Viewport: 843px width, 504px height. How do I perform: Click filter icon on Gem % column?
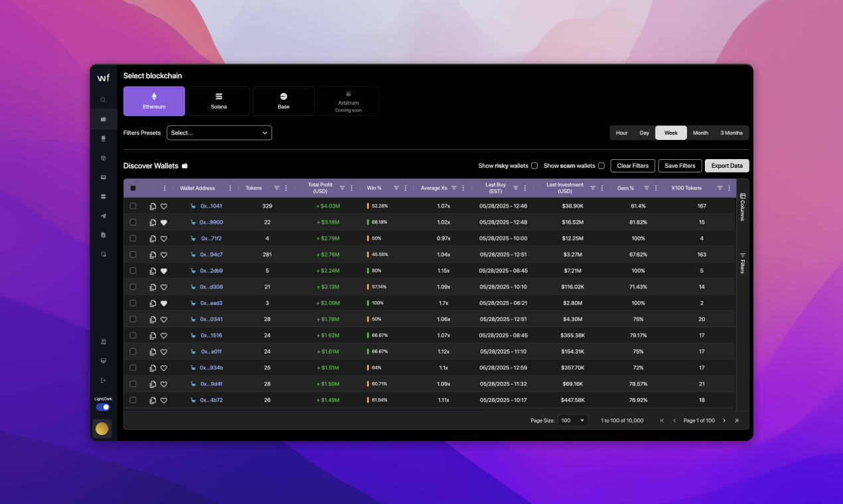click(x=647, y=188)
